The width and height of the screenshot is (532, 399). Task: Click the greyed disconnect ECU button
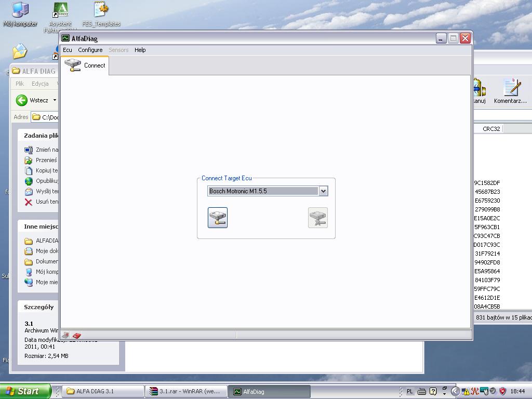coord(318,218)
